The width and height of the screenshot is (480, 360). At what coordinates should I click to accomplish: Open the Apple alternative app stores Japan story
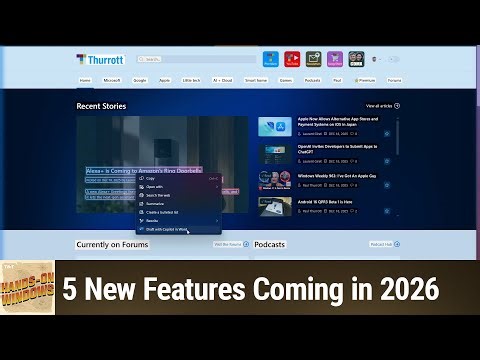click(338, 122)
